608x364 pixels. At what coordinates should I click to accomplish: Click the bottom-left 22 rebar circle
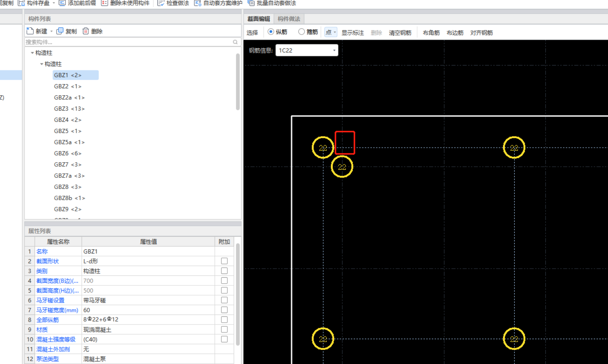point(323,339)
